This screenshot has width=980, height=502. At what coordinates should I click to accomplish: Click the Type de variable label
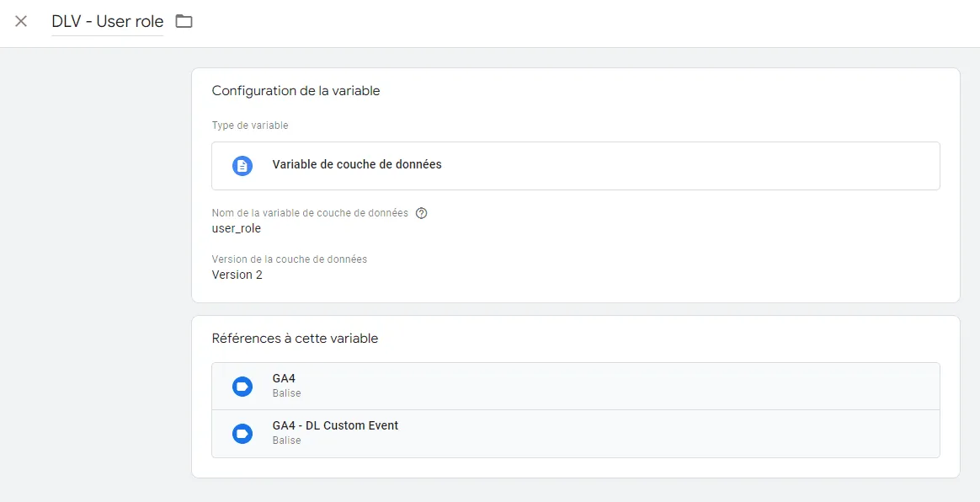coord(250,125)
